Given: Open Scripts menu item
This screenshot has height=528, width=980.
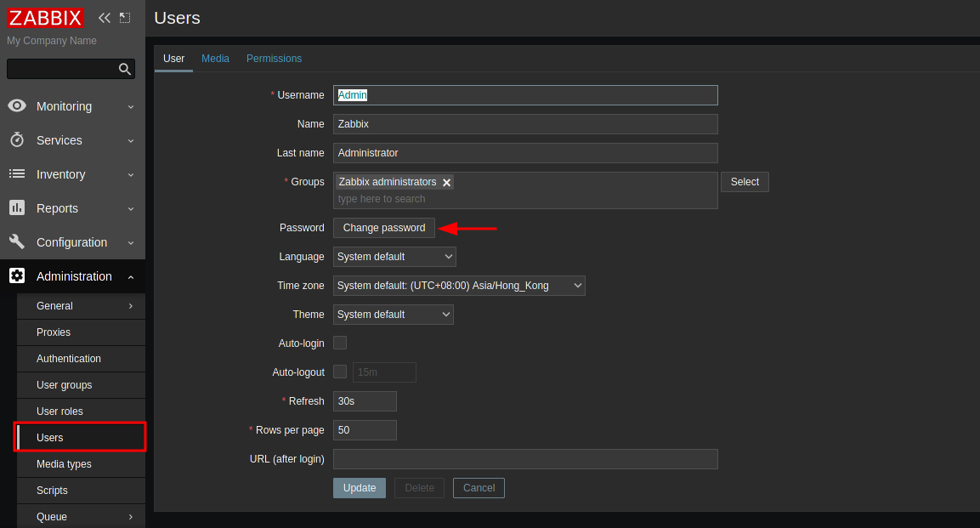Looking at the screenshot, I should 82,491.
